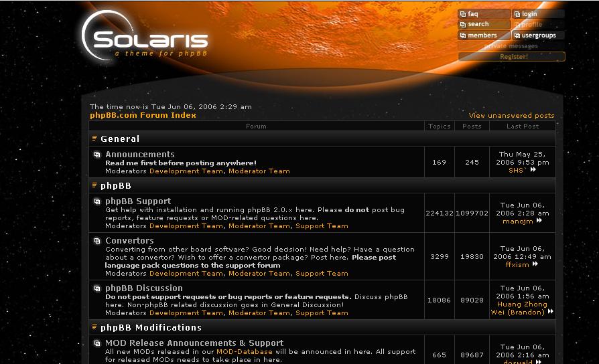View latest post arrow next to ffxism
The image size is (599, 364).
point(535,264)
